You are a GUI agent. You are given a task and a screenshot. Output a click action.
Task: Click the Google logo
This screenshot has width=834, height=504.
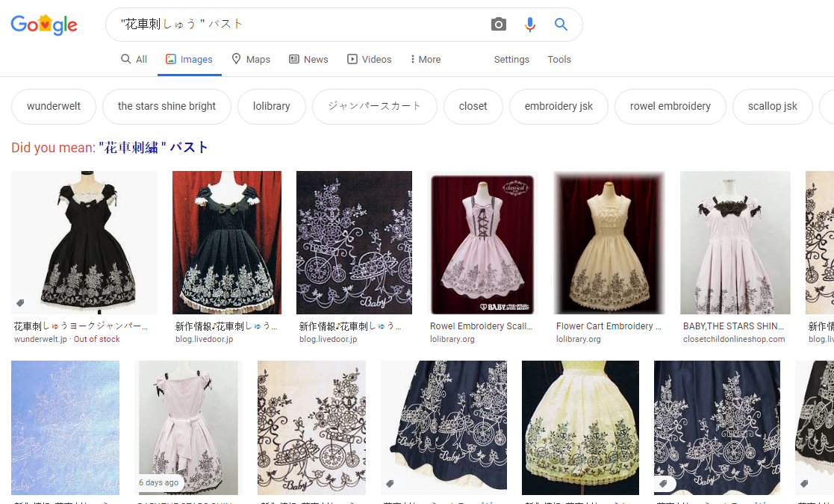pos(44,25)
